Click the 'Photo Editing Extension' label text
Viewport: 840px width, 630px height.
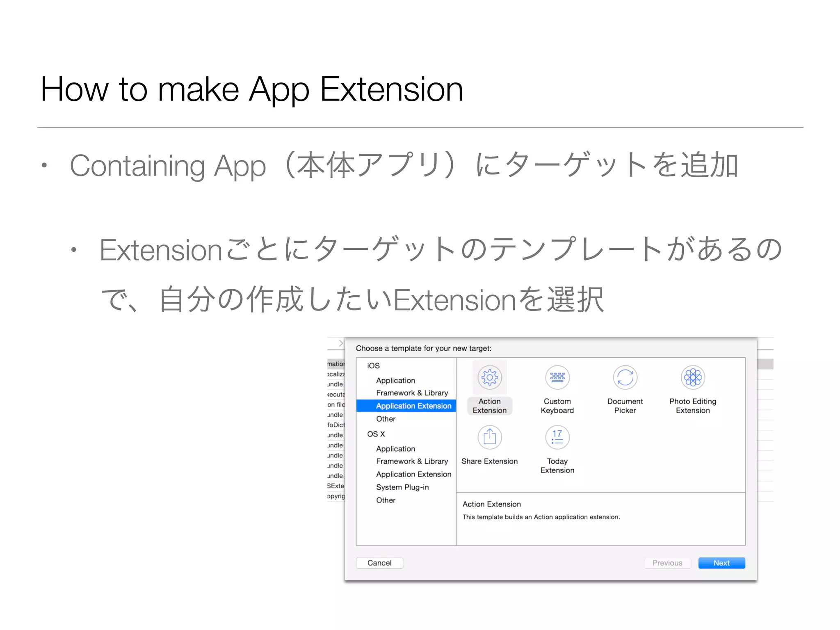693,406
